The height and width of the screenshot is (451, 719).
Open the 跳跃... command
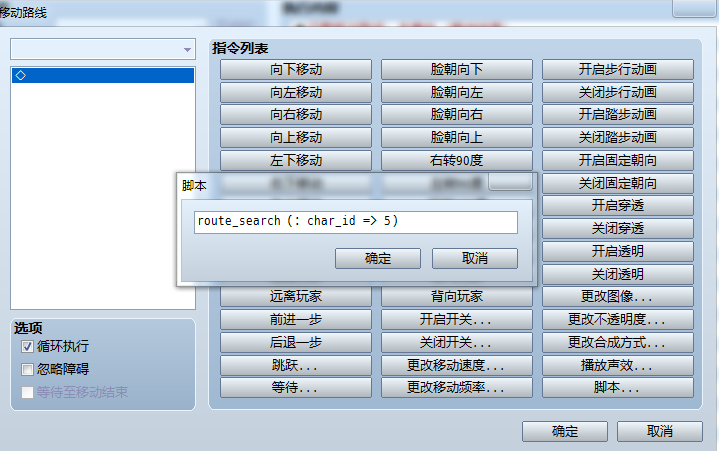(x=296, y=365)
